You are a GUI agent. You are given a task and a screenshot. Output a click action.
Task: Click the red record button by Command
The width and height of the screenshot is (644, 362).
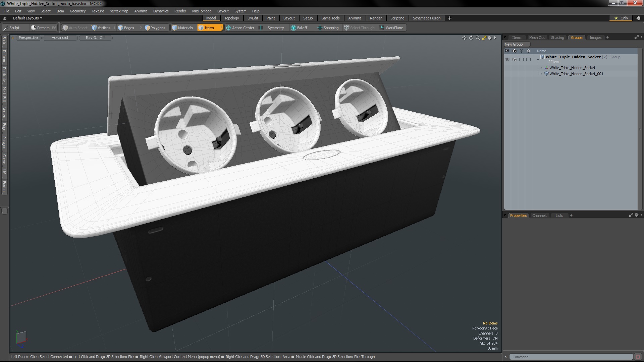(x=638, y=357)
